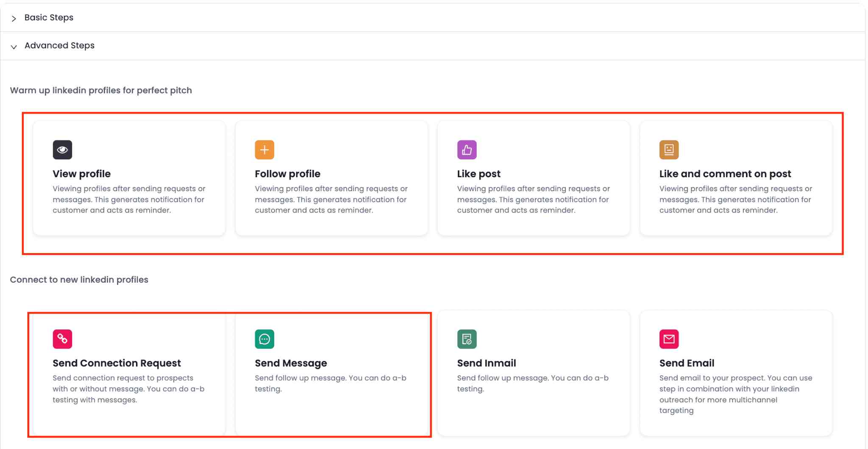Click the View profile eye icon
This screenshot has height=449, width=868.
point(62,149)
